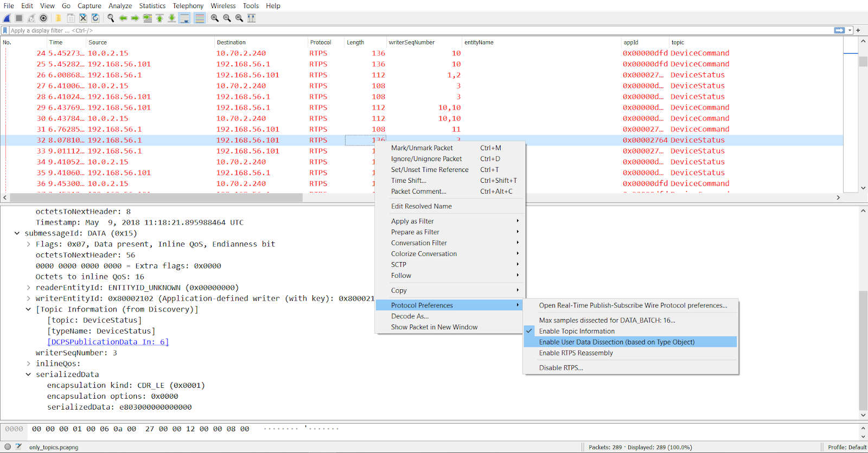Open Apply as Filter submenu
Image resolution: width=868 pixels, height=453 pixels.
pyautogui.click(x=450, y=221)
